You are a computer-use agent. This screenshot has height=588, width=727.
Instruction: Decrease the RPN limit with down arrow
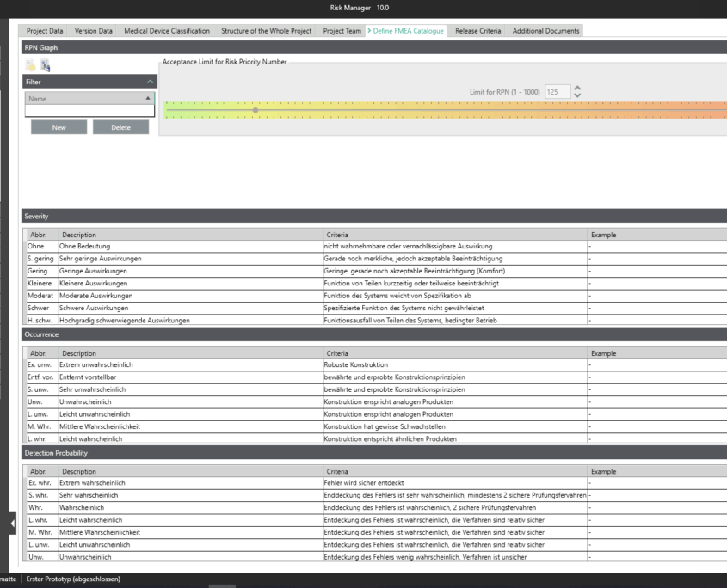(577, 95)
